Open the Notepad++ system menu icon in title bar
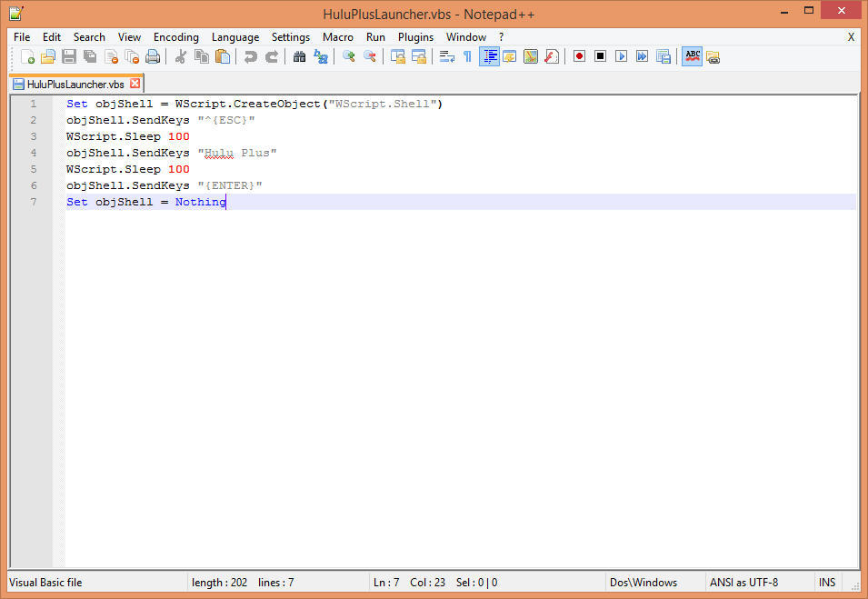 point(16,14)
